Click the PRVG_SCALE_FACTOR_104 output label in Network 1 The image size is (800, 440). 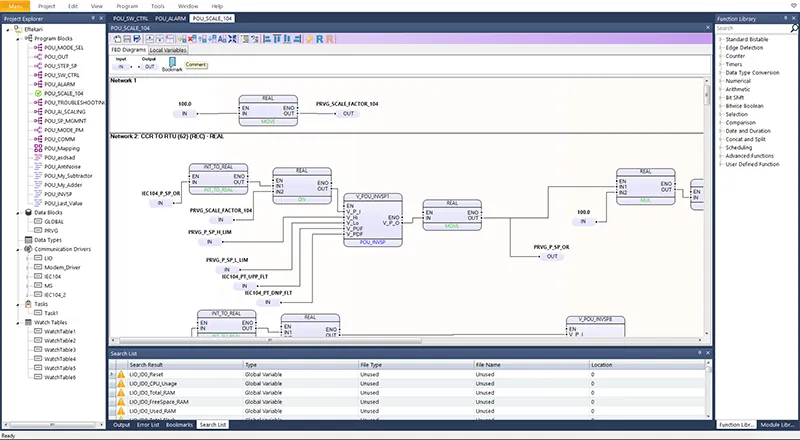coord(347,104)
